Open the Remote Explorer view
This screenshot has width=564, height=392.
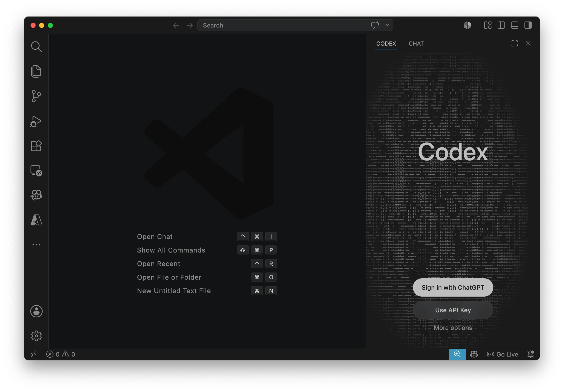pos(36,171)
